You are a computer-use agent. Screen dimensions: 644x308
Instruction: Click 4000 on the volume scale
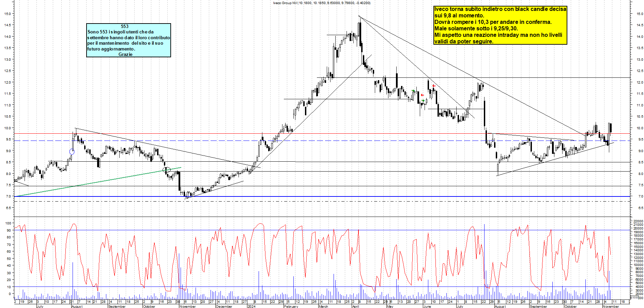point(639,287)
